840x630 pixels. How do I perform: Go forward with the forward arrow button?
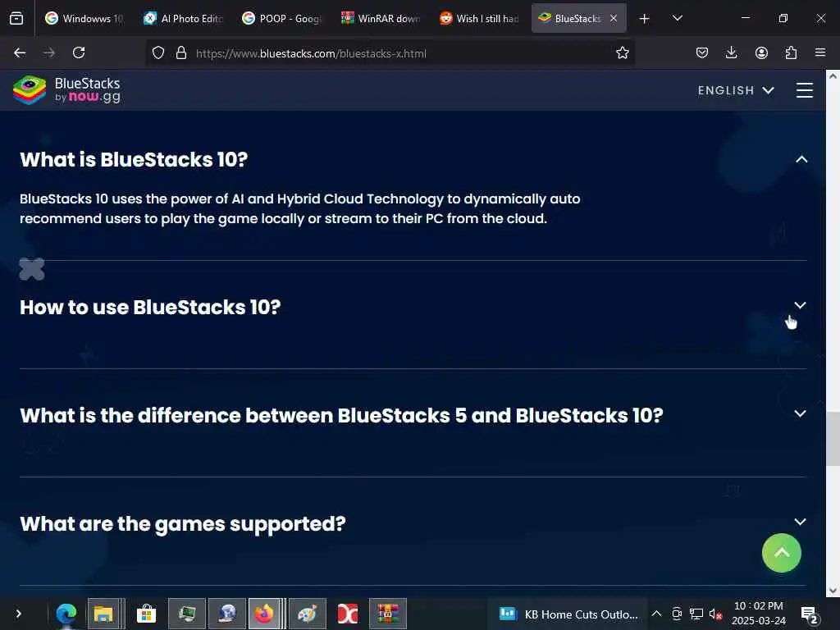pyautogui.click(x=49, y=52)
